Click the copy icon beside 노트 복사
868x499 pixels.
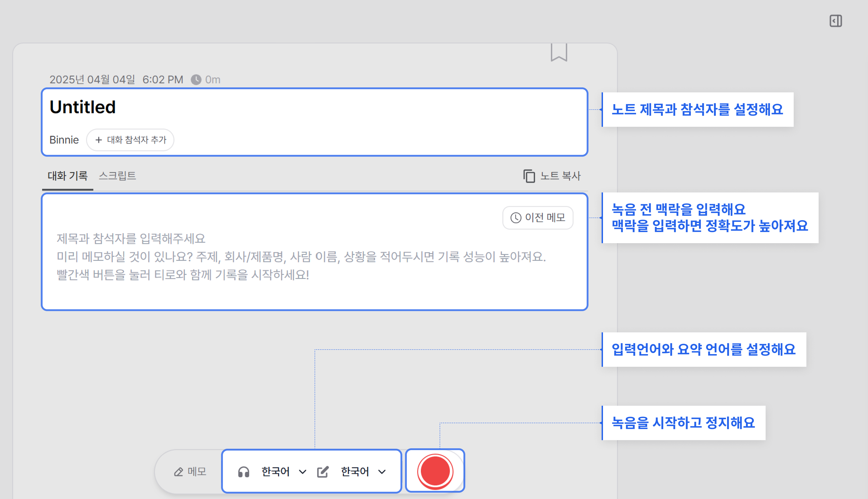(529, 176)
